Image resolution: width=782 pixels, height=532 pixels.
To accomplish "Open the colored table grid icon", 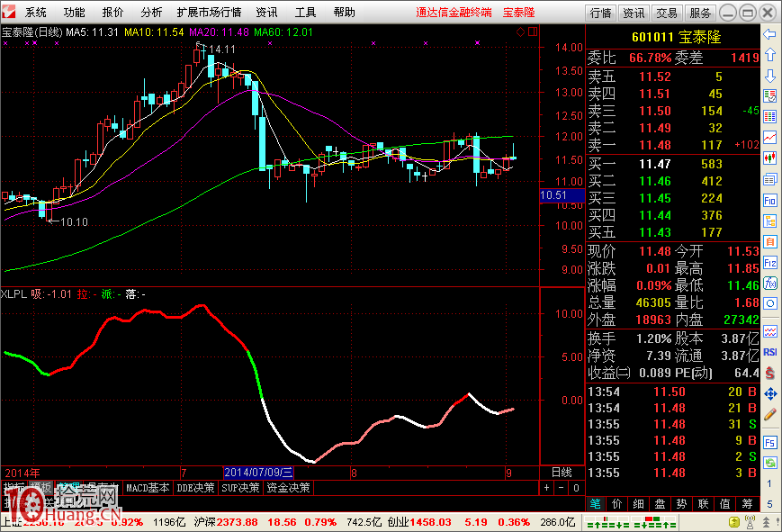I will click(770, 117).
